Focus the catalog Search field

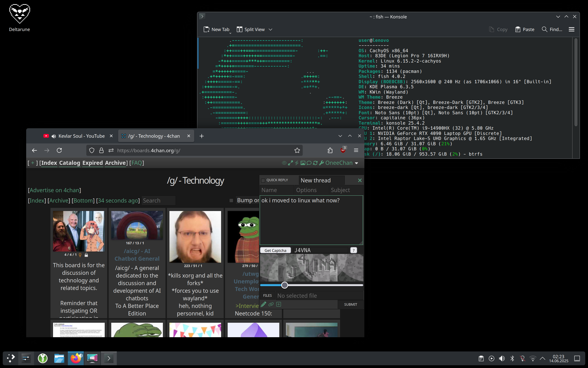[x=158, y=201]
